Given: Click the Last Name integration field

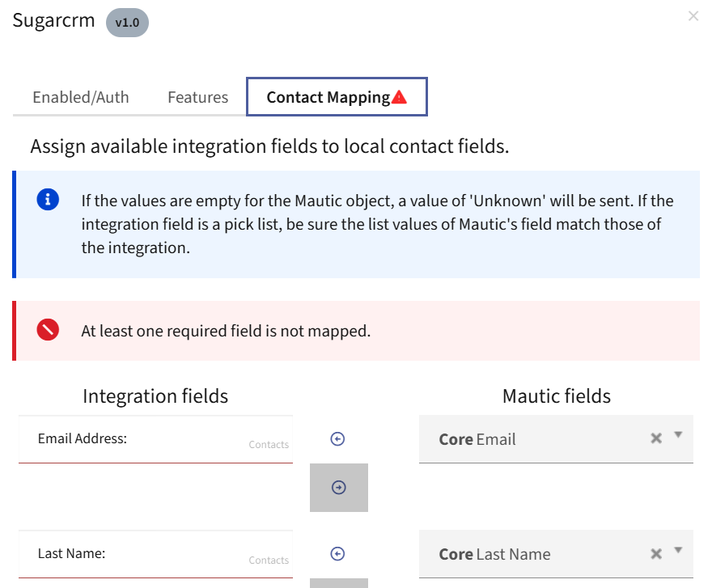Looking at the screenshot, I should pyautogui.click(x=155, y=554).
